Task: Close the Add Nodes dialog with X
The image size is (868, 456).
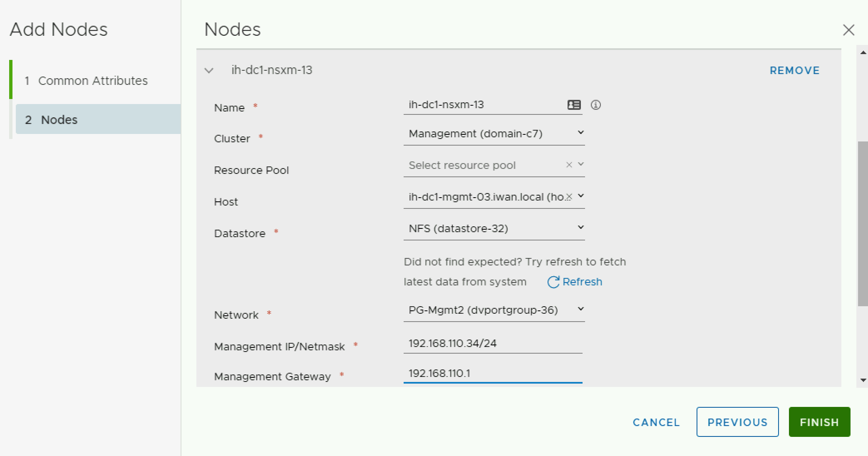Action: click(848, 30)
